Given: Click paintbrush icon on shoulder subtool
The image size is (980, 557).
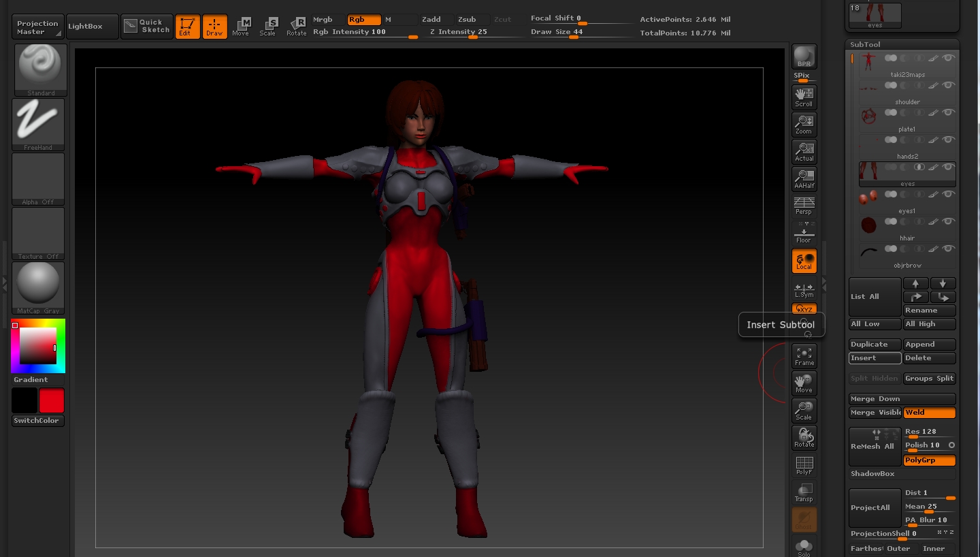Looking at the screenshot, I should point(934,86).
